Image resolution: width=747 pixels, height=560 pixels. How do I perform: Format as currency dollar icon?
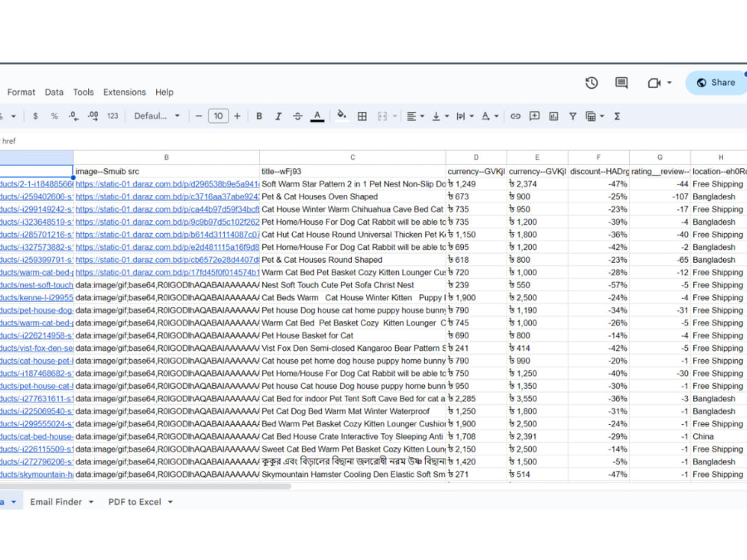[x=35, y=116]
